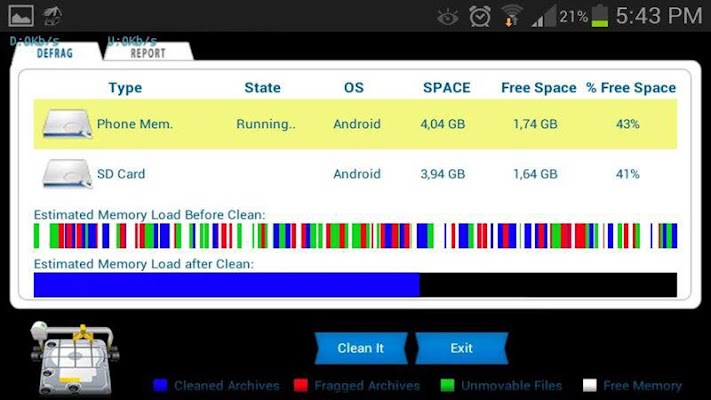
Task: Select the SD Card drive icon
Action: tap(67, 173)
